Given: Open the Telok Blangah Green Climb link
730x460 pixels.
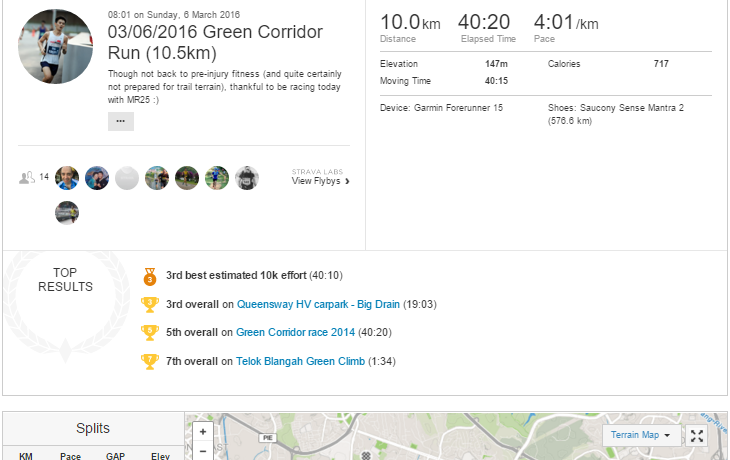Looking at the screenshot, I should coord(300,361).
